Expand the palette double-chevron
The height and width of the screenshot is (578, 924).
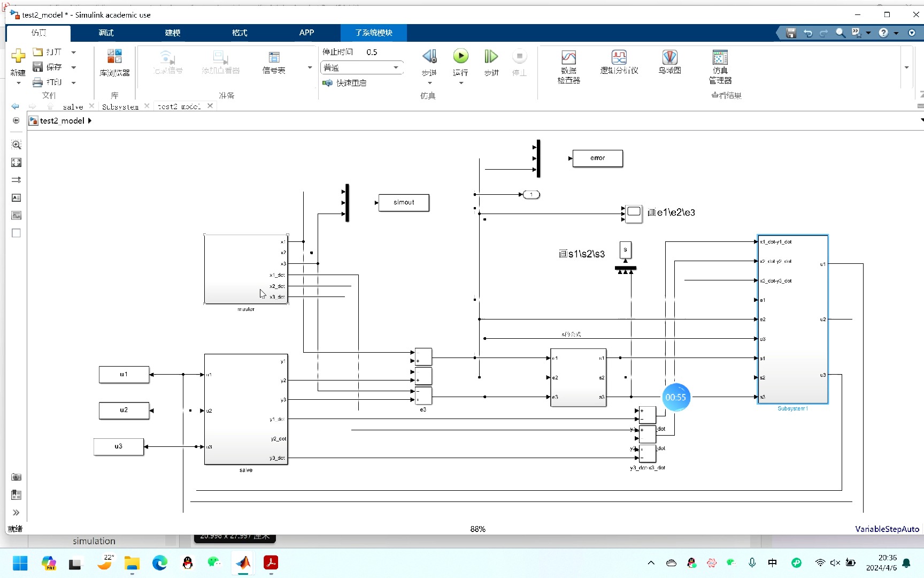click(16, 513)
